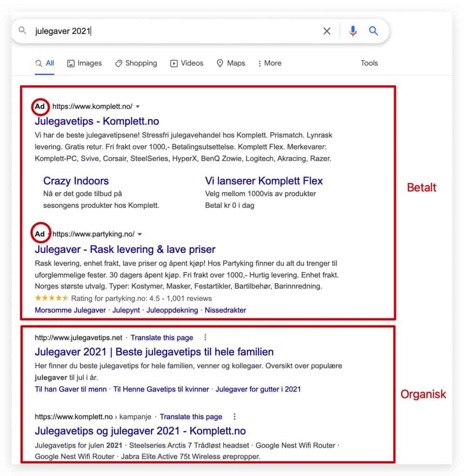This screenshot has height=476, width=464.
Task: Click the star rating for partyking.no
Action: [51, 298]
